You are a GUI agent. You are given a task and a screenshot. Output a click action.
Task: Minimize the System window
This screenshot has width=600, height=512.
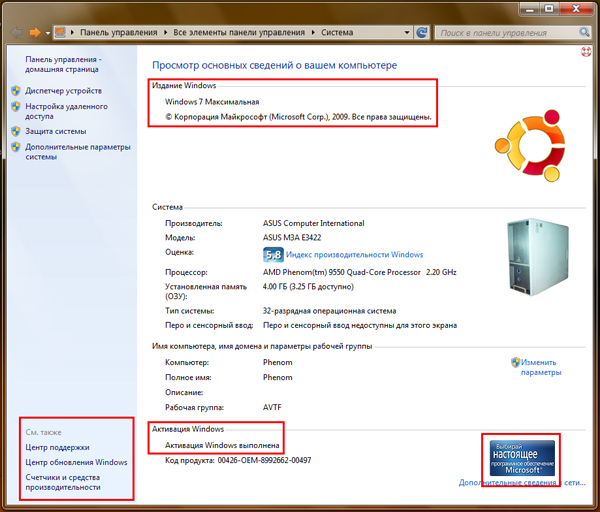[x=530, y=9]
